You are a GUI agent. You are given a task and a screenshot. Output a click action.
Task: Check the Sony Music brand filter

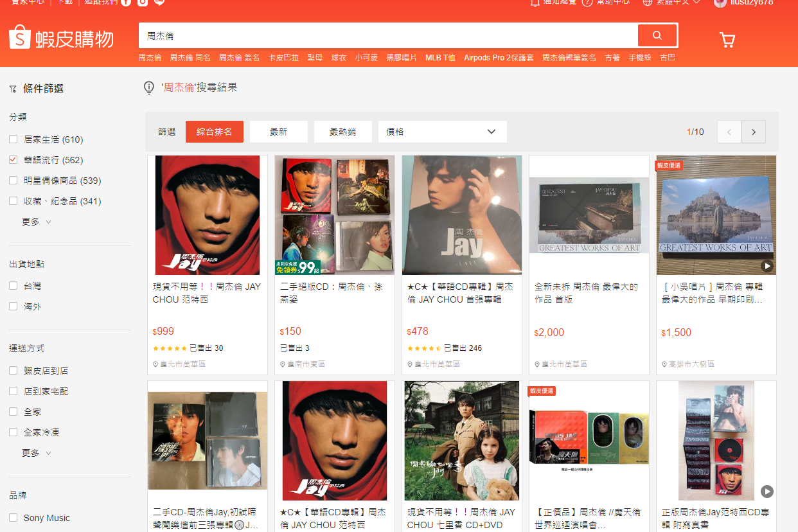point(13,518)
